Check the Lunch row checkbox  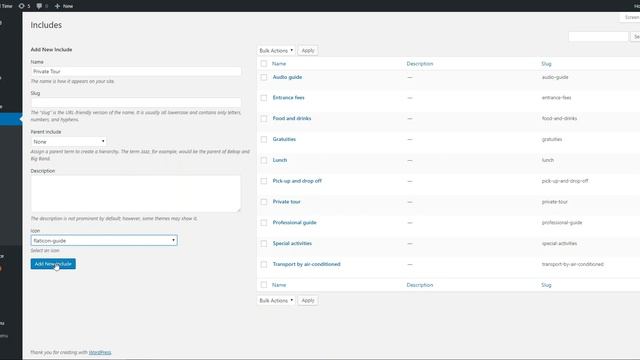(x=264, y=160)
